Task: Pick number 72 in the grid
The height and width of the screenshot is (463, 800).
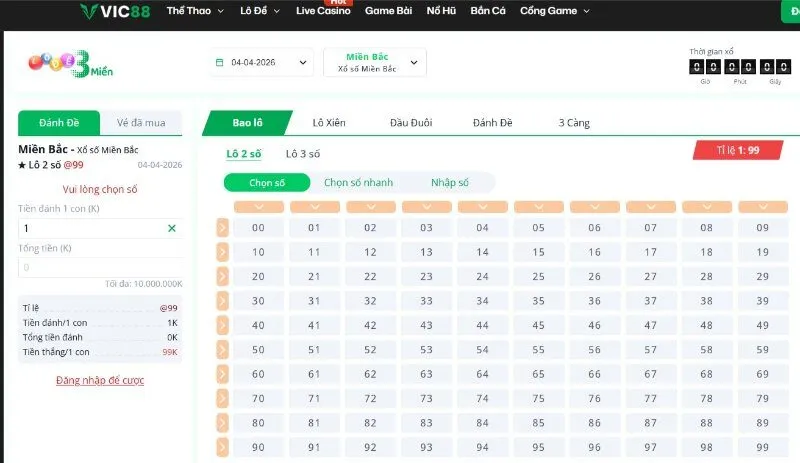Action: pos(371,399)
